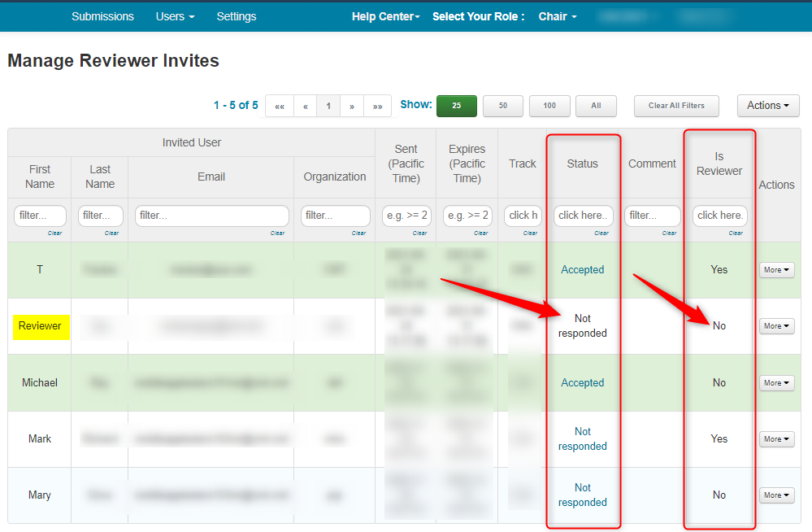The image size is (812, 532).
Task: Open More menu for Mary row
Action: pyautogui.click(x=776, y=495)
